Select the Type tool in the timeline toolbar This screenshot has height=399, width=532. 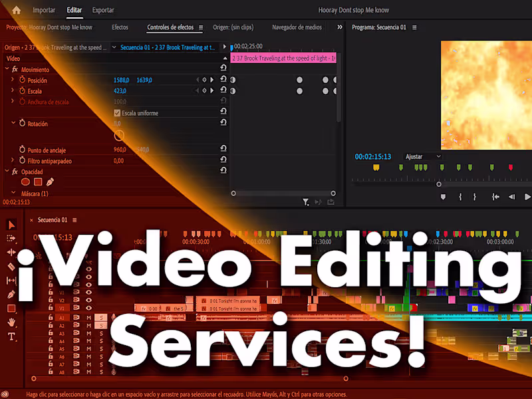pyautogui.click(x=9, y=334)
